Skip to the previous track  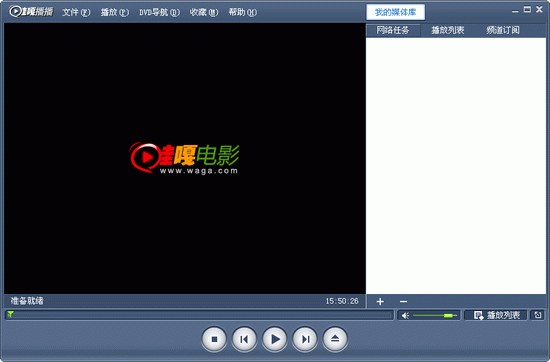(x=244, y=339)
